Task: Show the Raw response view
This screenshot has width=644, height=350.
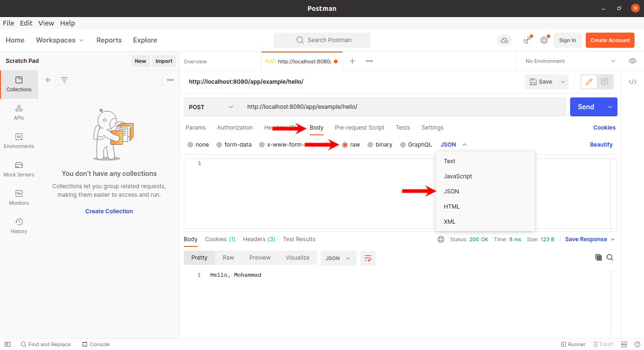Action: tap(228, 258)
